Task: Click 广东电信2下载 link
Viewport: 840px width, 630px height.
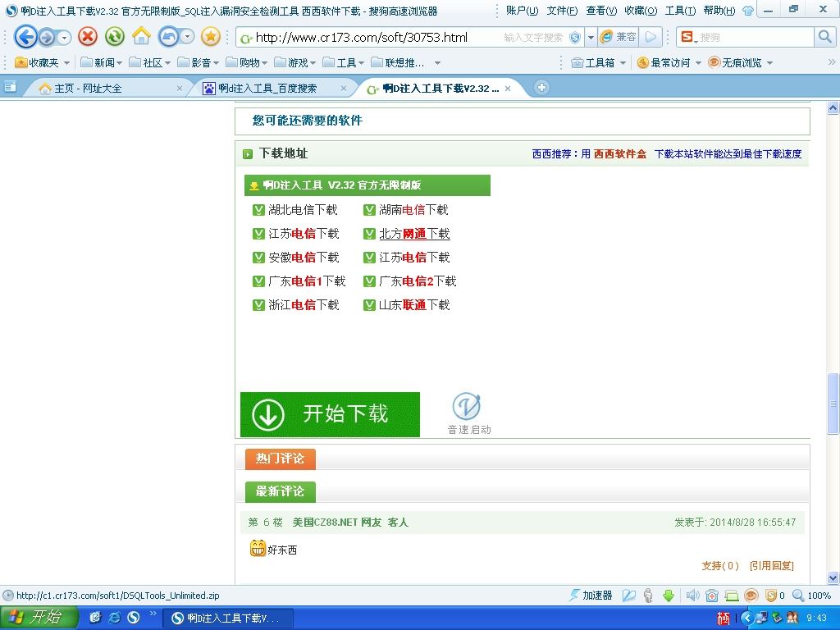Action: (418, 281)
